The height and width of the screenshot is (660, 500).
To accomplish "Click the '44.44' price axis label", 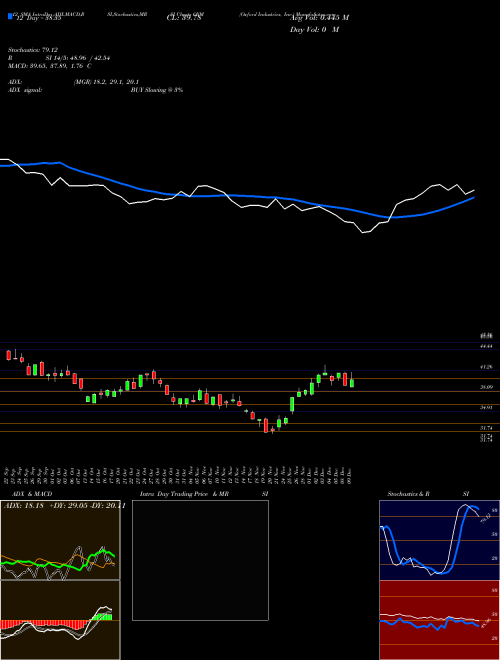I will point(486,346).
